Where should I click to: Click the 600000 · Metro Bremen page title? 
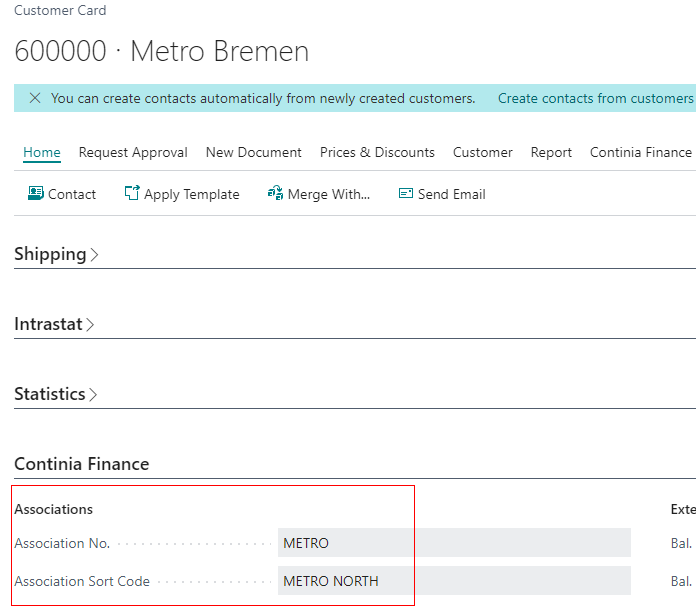(162, 51)
